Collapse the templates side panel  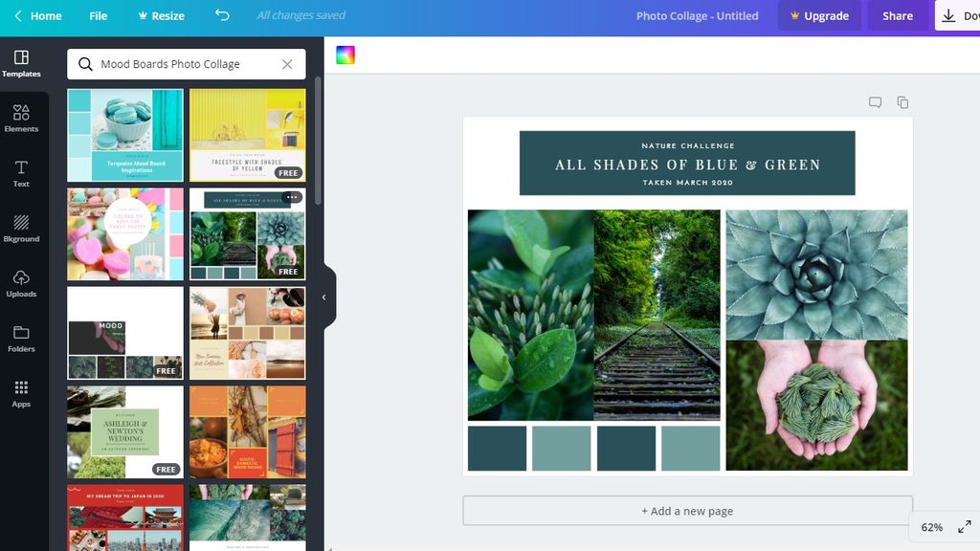(323, 297)
